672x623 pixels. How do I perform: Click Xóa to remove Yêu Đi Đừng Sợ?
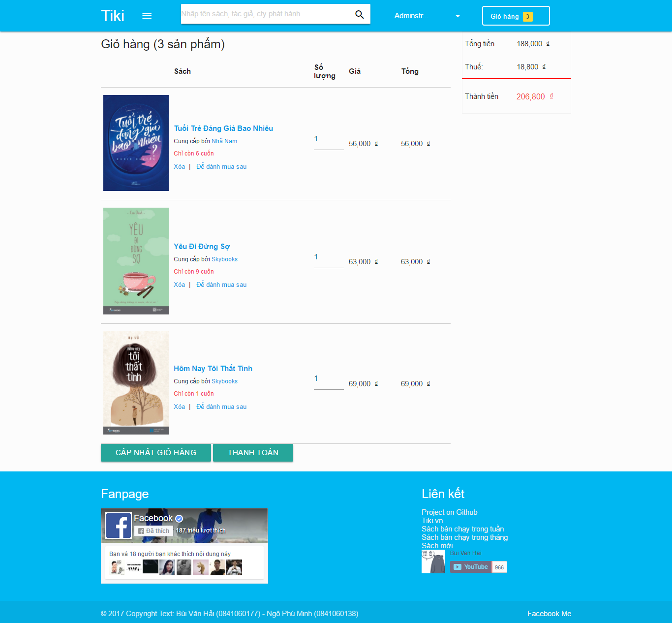[x=179, y=284]
